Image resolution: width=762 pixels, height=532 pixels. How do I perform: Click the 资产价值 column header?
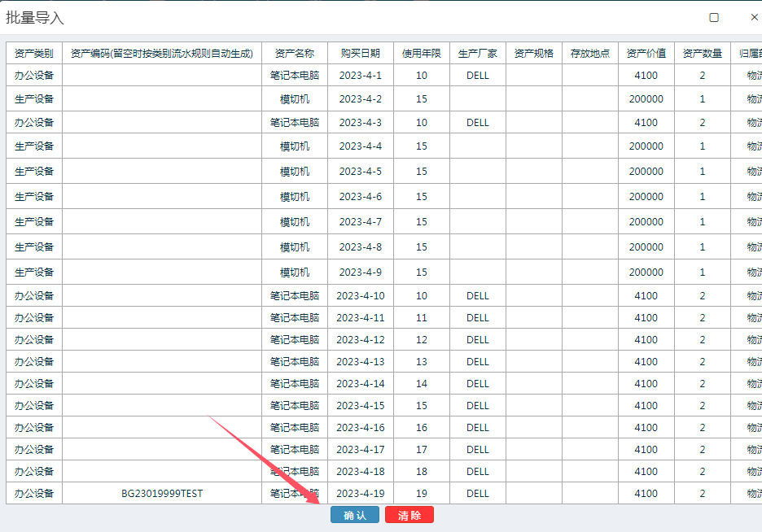click(x=646, y=54)
